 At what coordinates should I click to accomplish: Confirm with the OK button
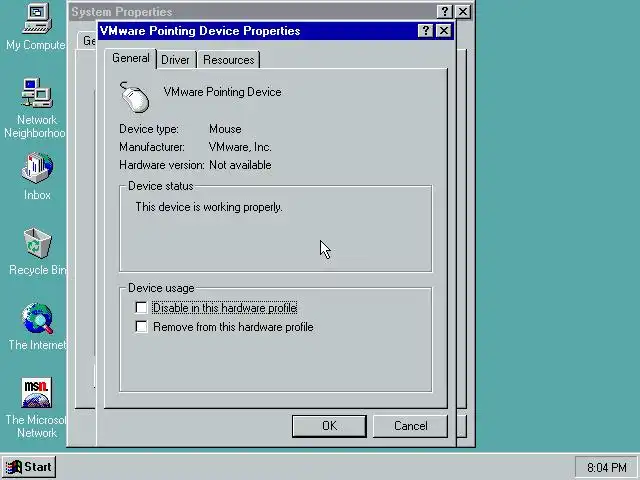point(329,426)
